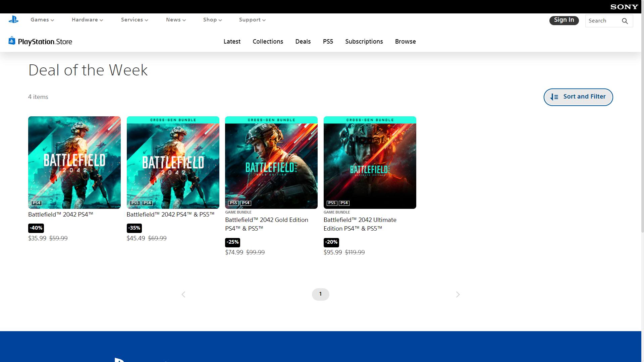Go to next page arrow

pyautogui.click(x=458, y=295)
